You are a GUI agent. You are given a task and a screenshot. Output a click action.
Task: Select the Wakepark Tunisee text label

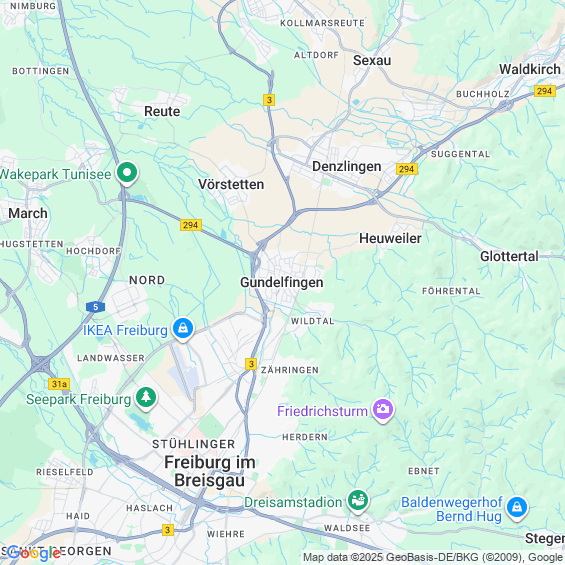point(55,174)
